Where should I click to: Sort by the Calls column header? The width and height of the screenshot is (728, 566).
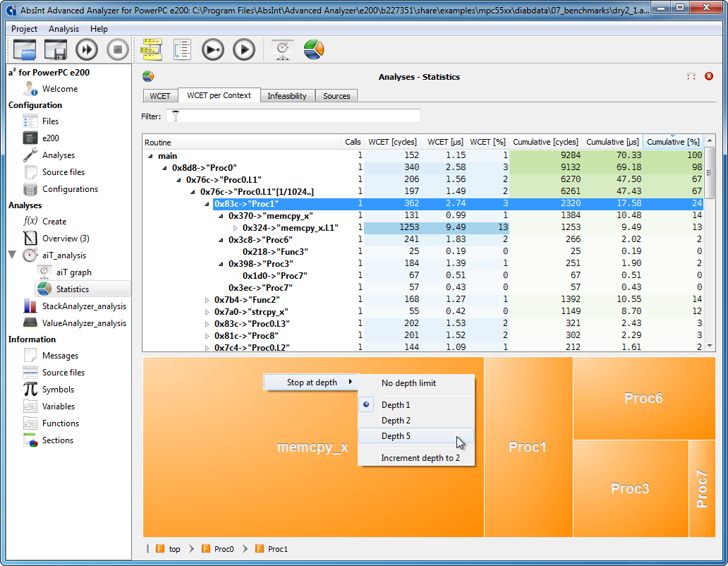click(353, 142)
